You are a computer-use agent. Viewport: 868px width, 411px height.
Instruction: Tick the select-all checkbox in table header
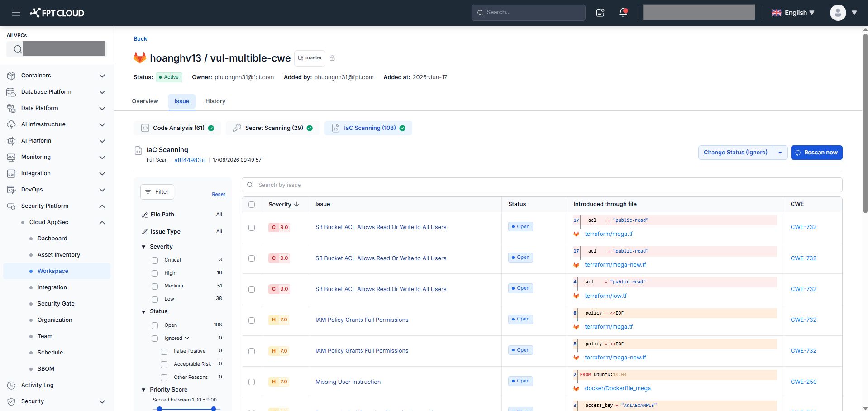(x=252, y=205)
